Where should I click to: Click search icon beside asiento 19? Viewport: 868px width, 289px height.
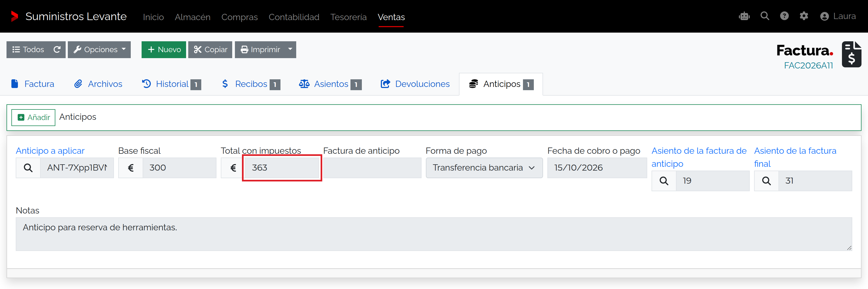click(664, 181)
